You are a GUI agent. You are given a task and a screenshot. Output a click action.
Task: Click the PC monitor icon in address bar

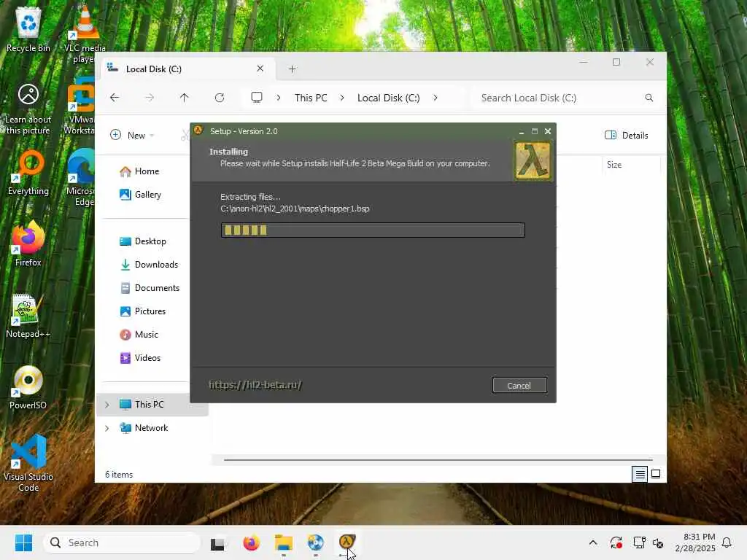tap(257, 98)
